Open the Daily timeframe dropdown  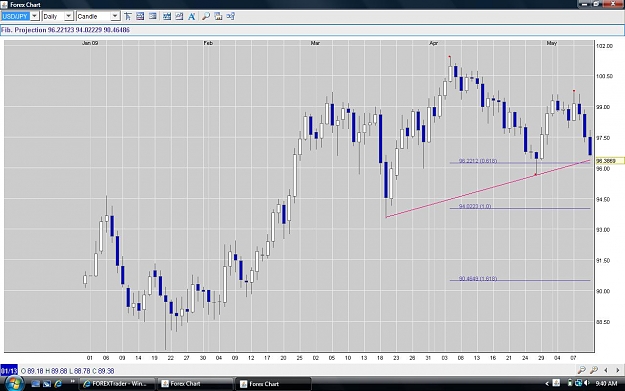(x=69, y=16)
